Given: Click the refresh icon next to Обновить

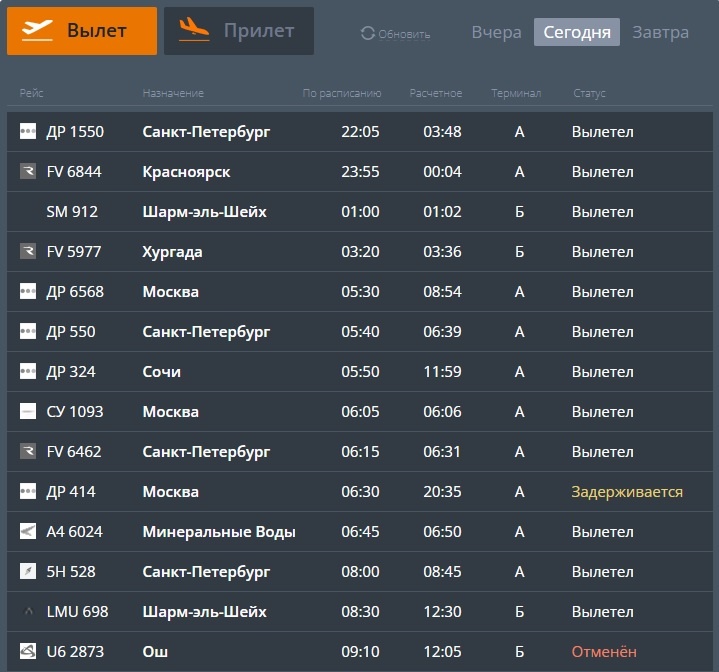Looking at the screenshot, I should point(368,33).
